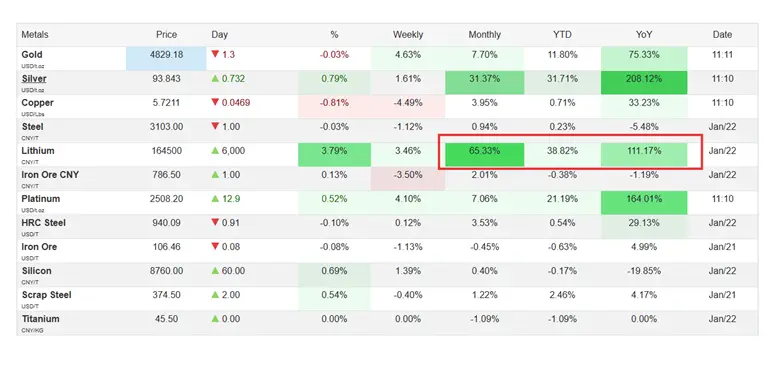Sort by the Price column header
779x377 pixels.
pos(166,35)
